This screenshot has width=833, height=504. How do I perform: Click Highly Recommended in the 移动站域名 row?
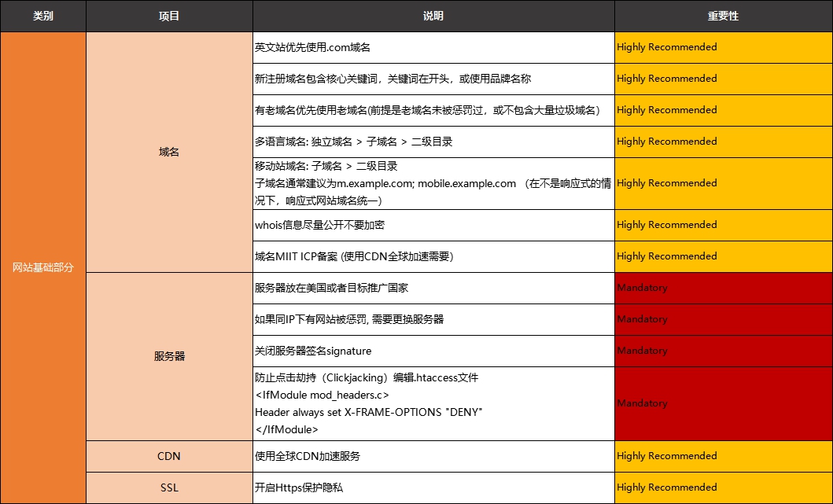click(724, 183)
